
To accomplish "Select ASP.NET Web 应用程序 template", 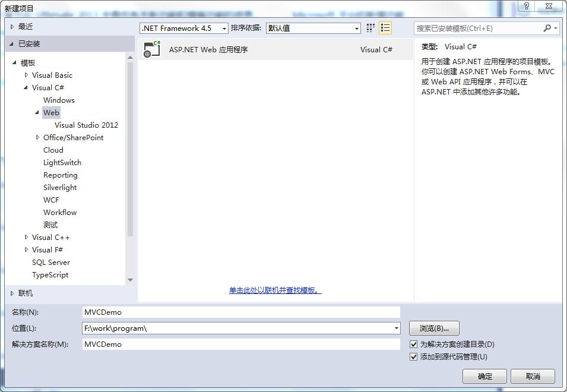I will 275,49.
